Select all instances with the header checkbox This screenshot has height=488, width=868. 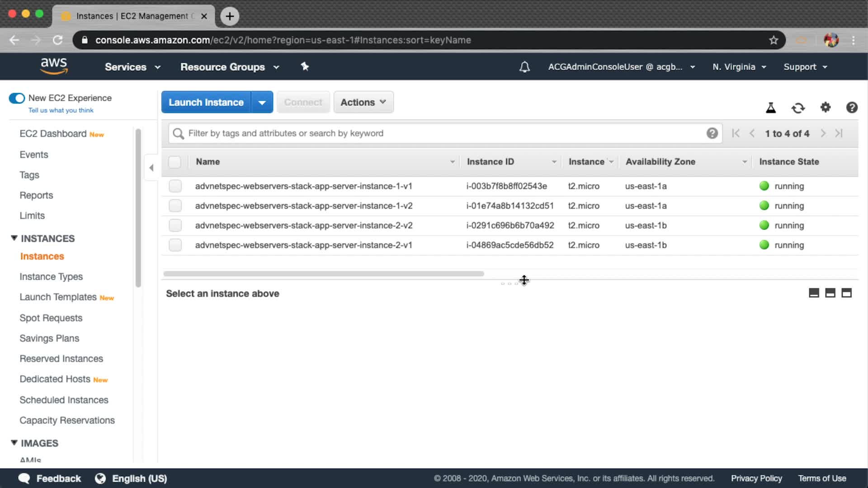click(175, 162)
